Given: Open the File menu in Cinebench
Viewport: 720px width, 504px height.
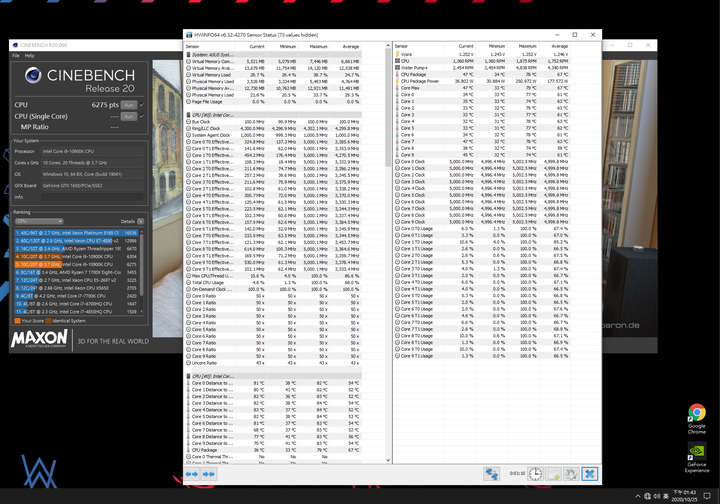Looking at the screenshot, I should [16, 56].
